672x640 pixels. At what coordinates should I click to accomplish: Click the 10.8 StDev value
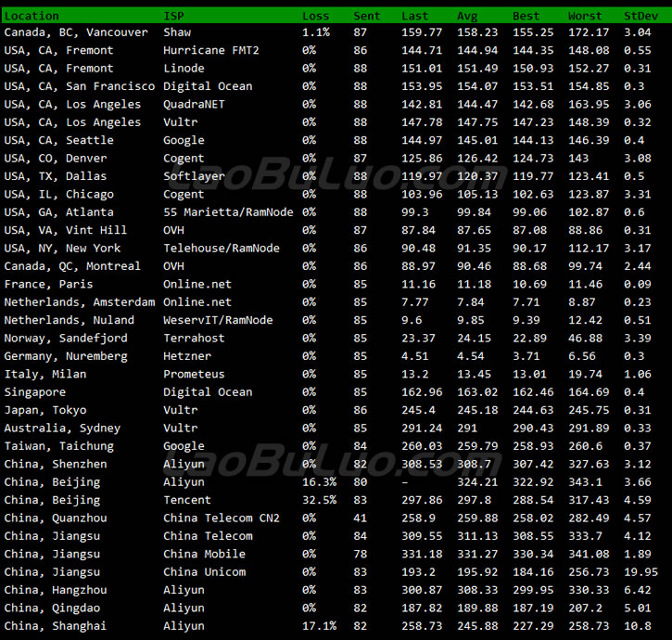click(x=638, y=626)
